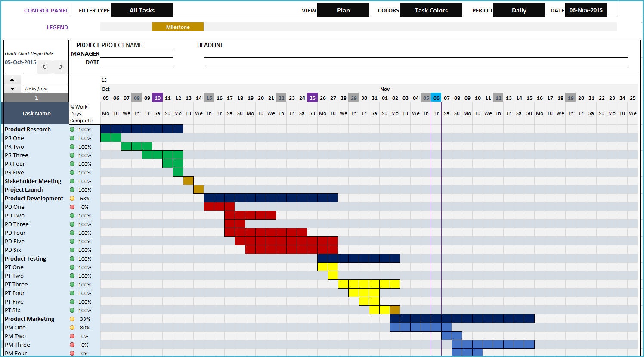
Task: Click the PROJECT NAME input field
Action: [x=136, y=45]
